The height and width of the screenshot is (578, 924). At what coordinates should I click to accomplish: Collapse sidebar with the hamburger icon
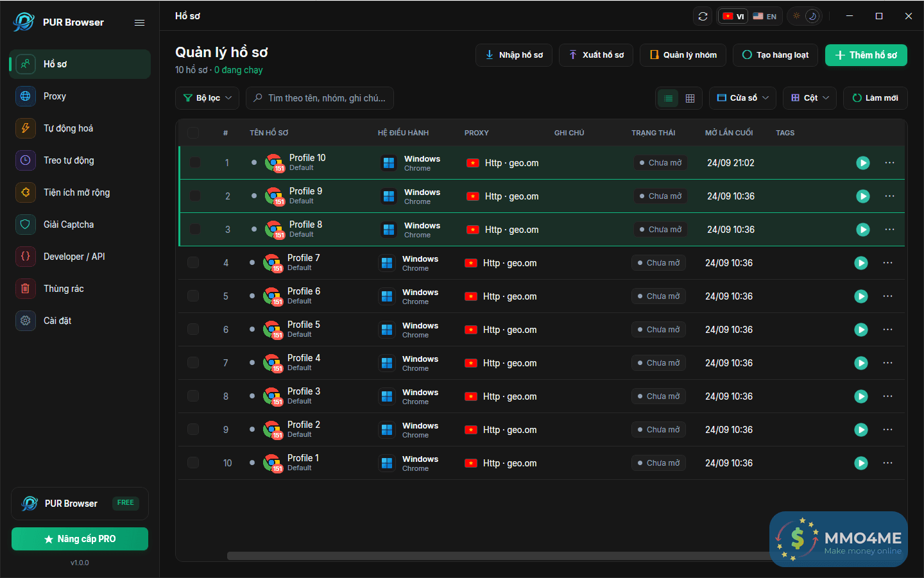point(139,22)
